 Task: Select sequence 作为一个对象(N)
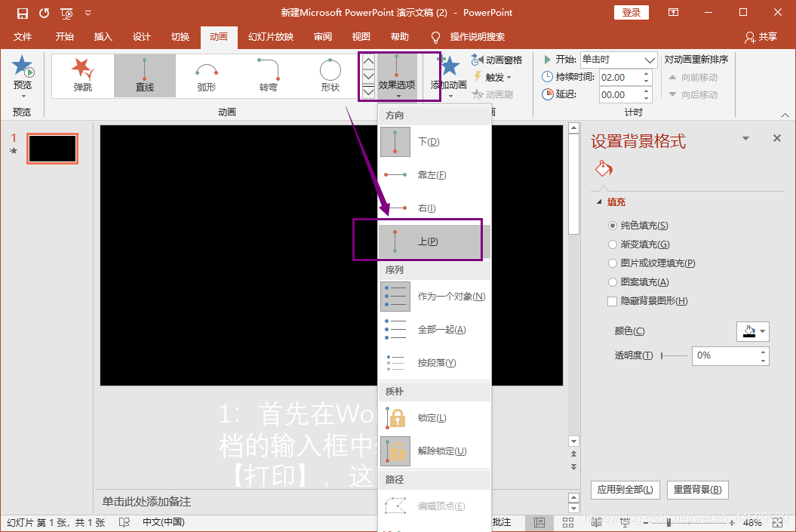click(435, 297)
